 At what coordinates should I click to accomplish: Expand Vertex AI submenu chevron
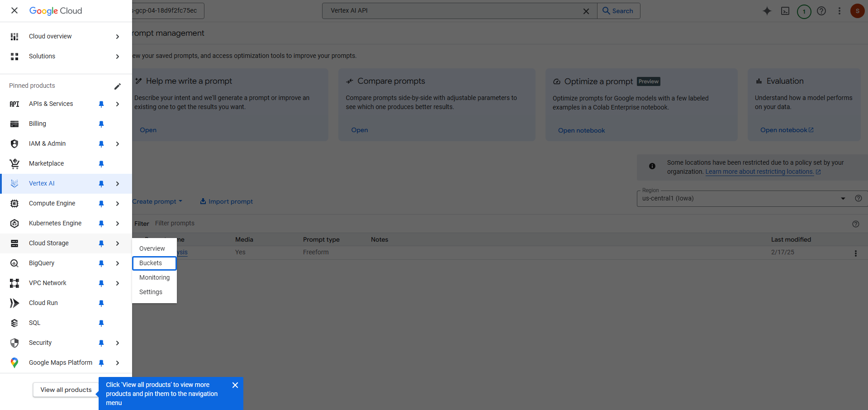point(118,184)
